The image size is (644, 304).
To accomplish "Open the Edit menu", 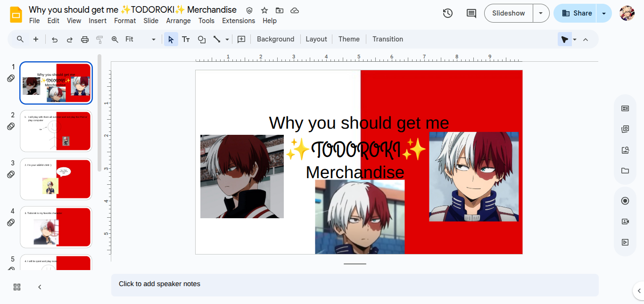I will coord(53,21).
